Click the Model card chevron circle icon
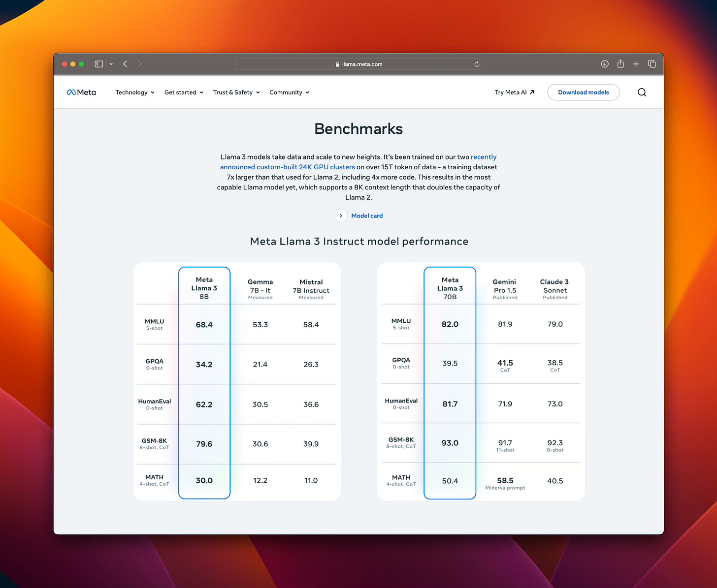Image resolution: width=717 pixels, height=588 pixels. point(341,216)
